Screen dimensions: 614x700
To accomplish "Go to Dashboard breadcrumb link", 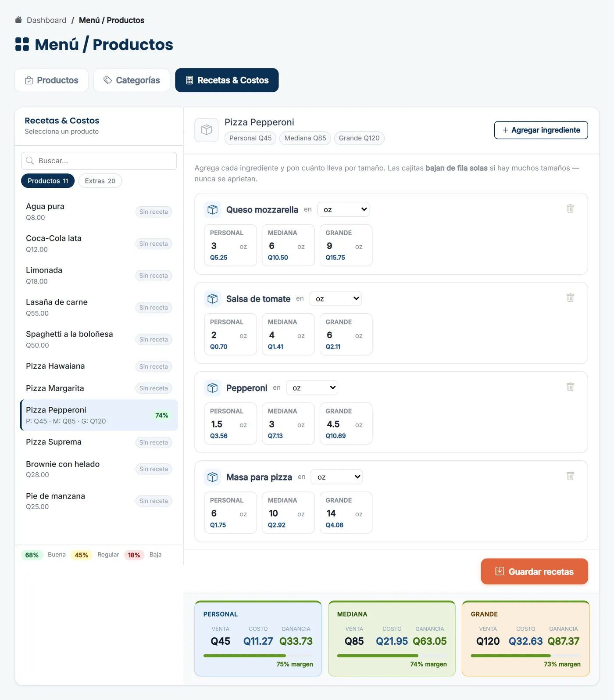I will tap(46, 20).
